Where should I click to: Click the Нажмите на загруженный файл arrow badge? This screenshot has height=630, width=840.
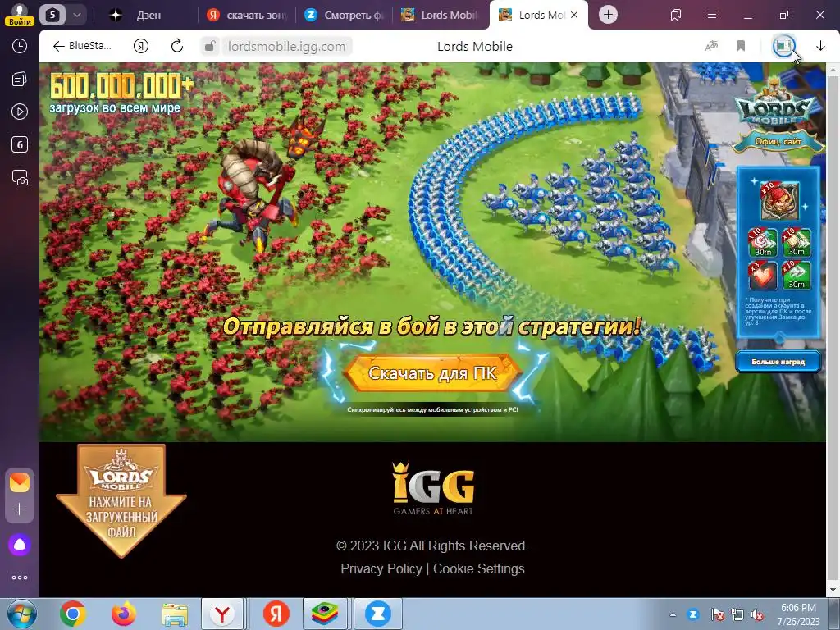[x=121, y=501]
